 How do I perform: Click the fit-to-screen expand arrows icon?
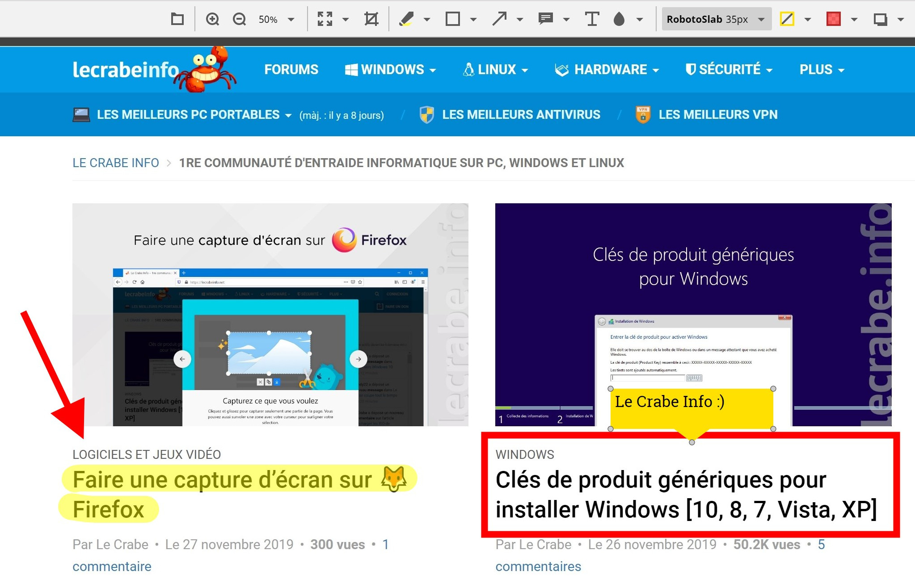coord(325,19)
